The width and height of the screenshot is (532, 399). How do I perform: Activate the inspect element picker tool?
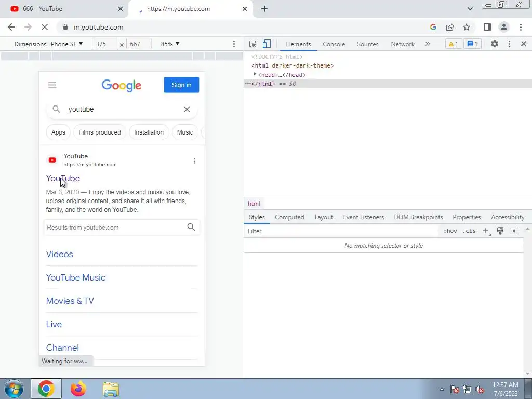point(252,44)
